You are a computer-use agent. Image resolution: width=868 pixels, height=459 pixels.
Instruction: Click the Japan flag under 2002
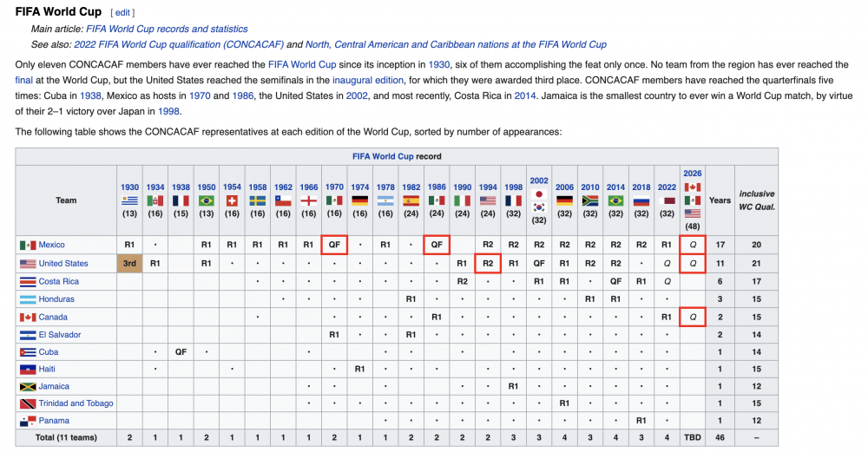coord(539,193)
